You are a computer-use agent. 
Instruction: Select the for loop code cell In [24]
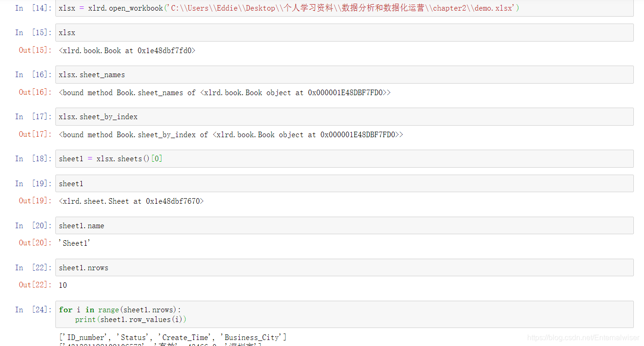[x=344, y=315]
